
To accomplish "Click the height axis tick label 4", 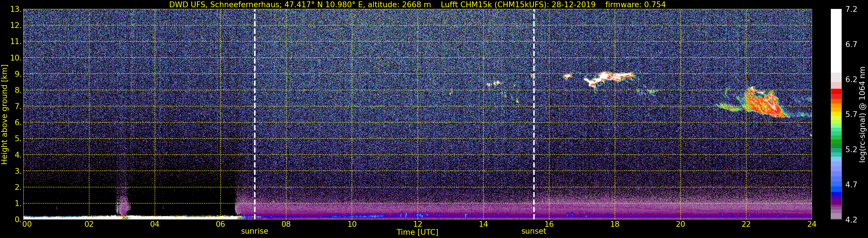I will [18, 155].
